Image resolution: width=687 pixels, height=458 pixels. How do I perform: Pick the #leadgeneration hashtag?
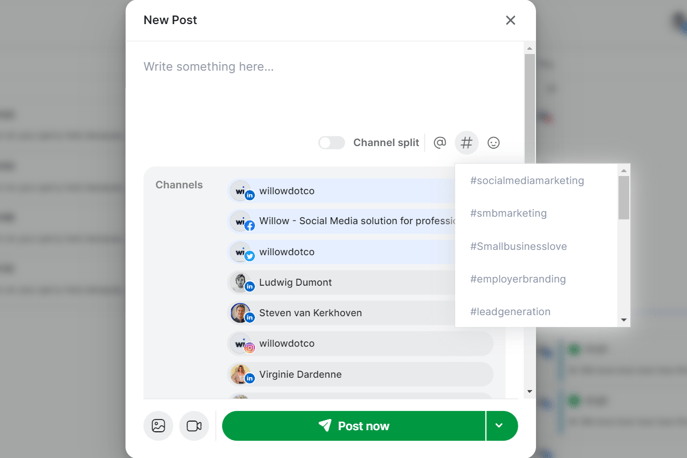pos(510,312)
